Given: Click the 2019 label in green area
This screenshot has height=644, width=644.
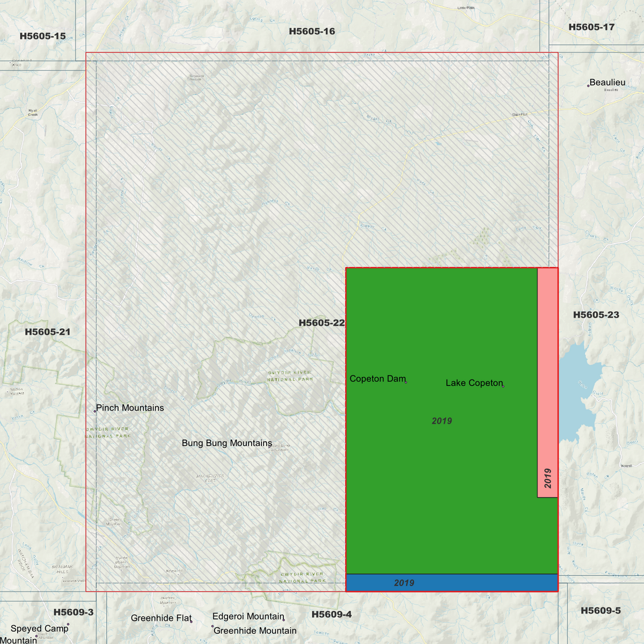Looking at the screenshot, I should [x=442, y=421].
